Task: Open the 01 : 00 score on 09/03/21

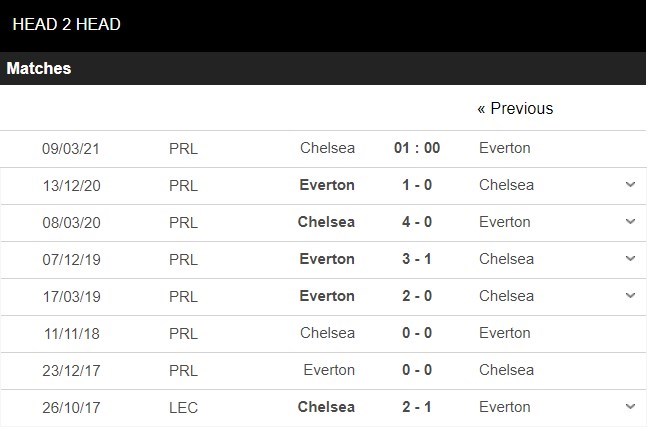Action: pyautogui.click(x=417, y=148)
